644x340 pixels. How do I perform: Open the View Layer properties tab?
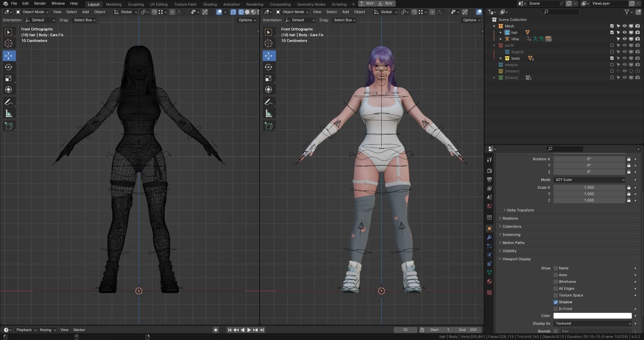click(489, 188)
